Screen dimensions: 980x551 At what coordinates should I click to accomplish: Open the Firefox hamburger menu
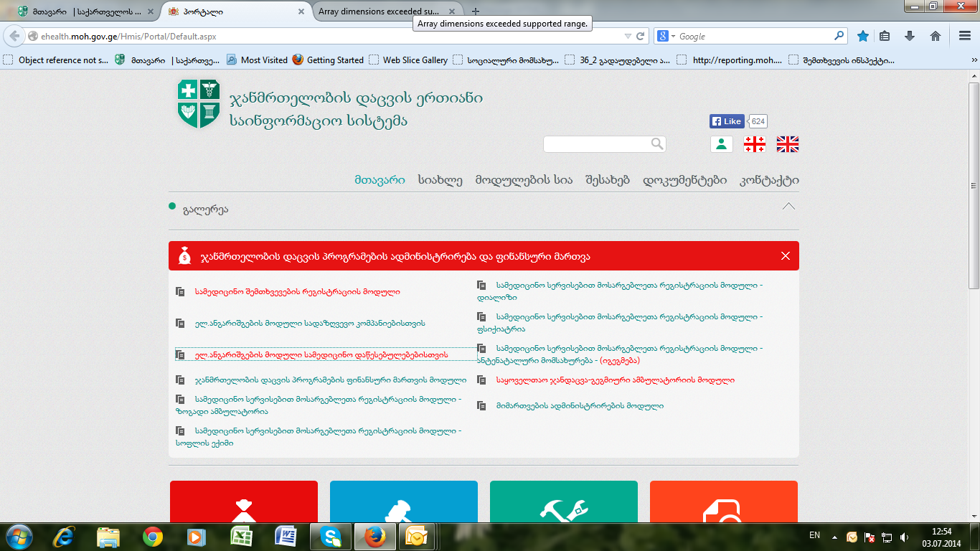(965, 36)
